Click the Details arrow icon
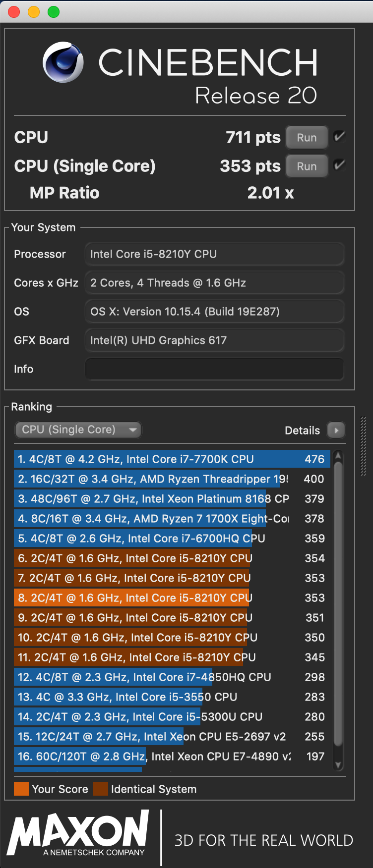The height and width of the screenshot is (868, 373). (x=336, y=430)
